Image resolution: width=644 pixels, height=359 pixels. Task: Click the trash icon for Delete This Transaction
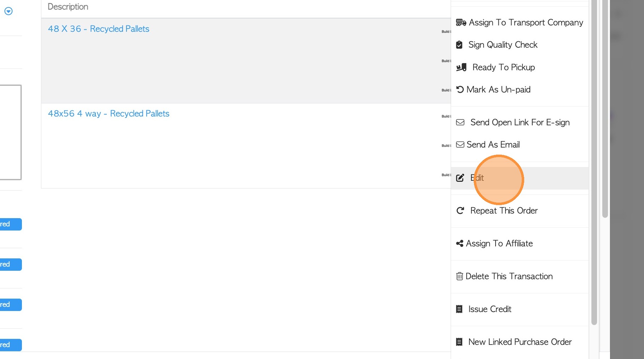(x=459, y=276)
